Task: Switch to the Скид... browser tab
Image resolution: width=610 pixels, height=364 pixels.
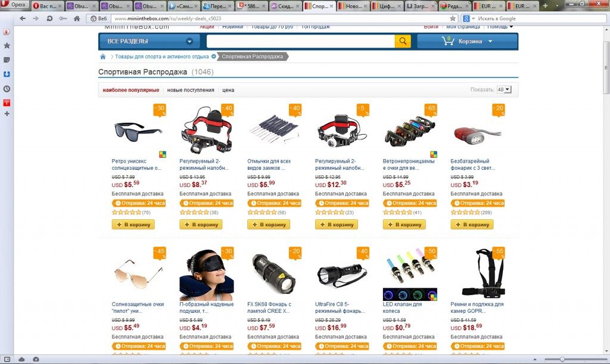Action: [285, 6]
